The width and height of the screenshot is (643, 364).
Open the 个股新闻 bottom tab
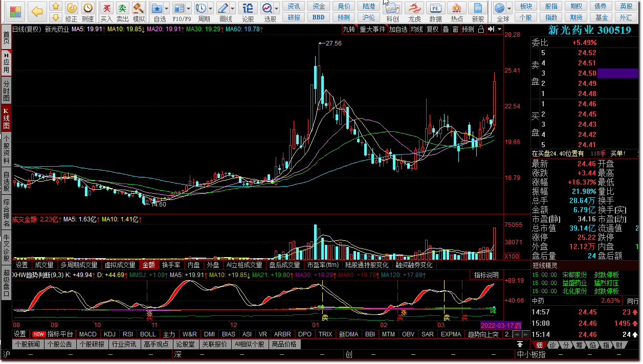(x=28, y=344)
